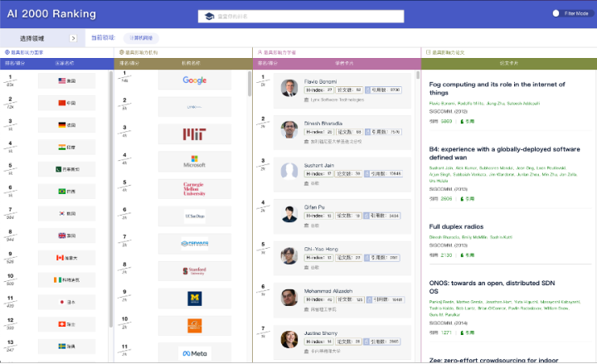Open the most influential countries tab header
This screenshot has width=597, height=364.
24,52
